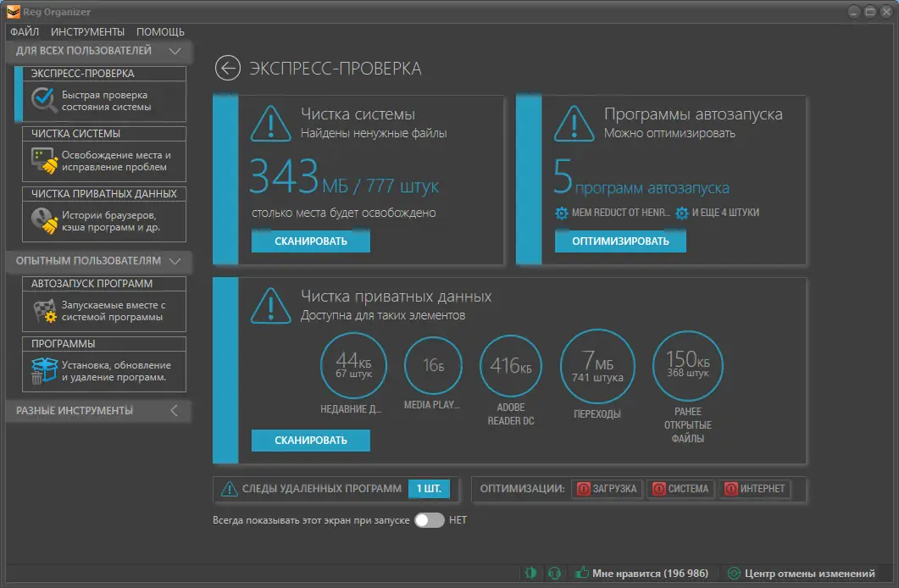
Task: Open the ФАЙЛ menu
Action: point(25,31)
